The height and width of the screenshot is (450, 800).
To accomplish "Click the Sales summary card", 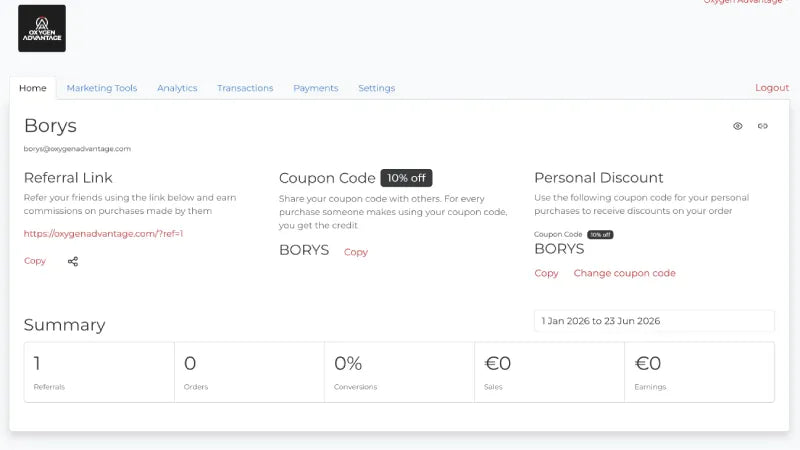I will coord(549,372).
